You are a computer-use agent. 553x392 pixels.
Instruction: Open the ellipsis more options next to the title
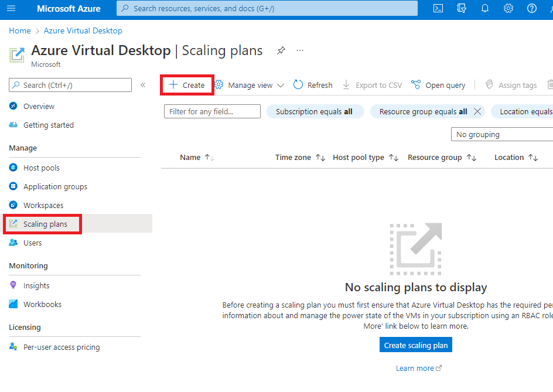pyautogui.click(x=300, y=51)
